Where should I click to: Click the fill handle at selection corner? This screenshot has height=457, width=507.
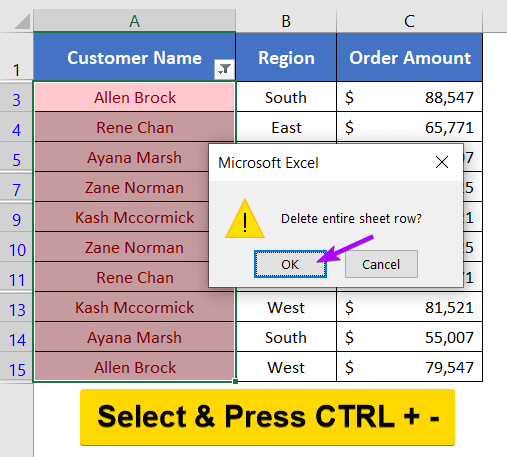click(235, 381)
